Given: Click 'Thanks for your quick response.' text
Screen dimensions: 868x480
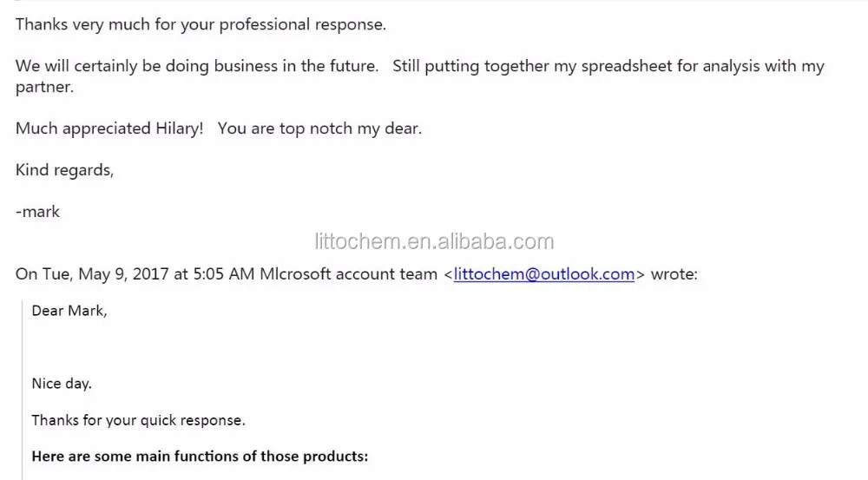Looking at the screenshot, I should pyautogui.click(x=138, y=420).
